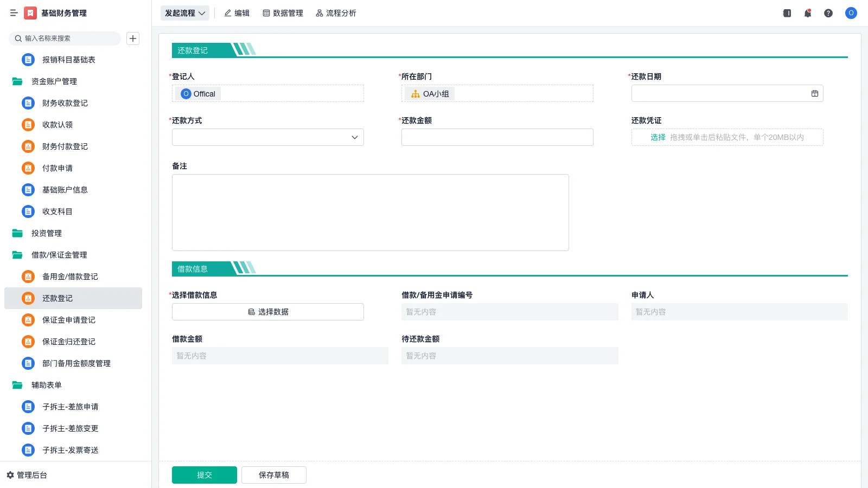Viewport: 868px width, 488px height.
Task: Click into the 备注 text area
Action: (371, 213)
